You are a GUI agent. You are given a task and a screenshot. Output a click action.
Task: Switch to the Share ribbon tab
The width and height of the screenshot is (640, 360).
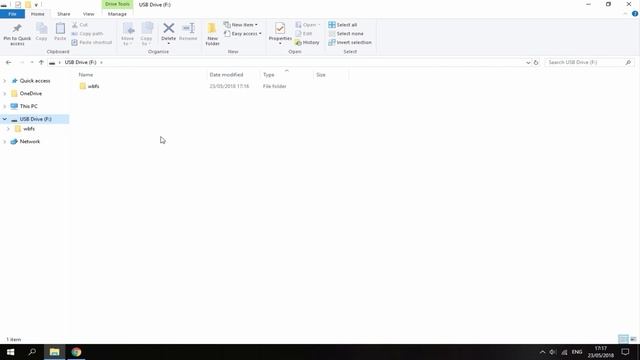point(64,14)
